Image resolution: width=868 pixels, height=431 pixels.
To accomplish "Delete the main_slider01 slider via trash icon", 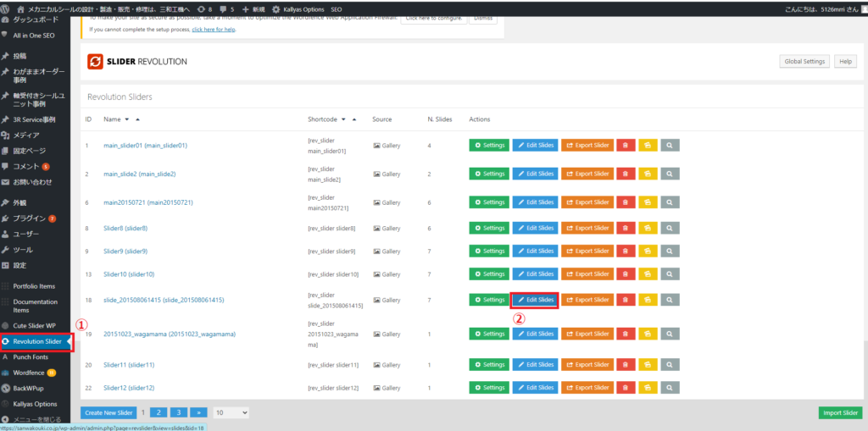I will point(626,145).
